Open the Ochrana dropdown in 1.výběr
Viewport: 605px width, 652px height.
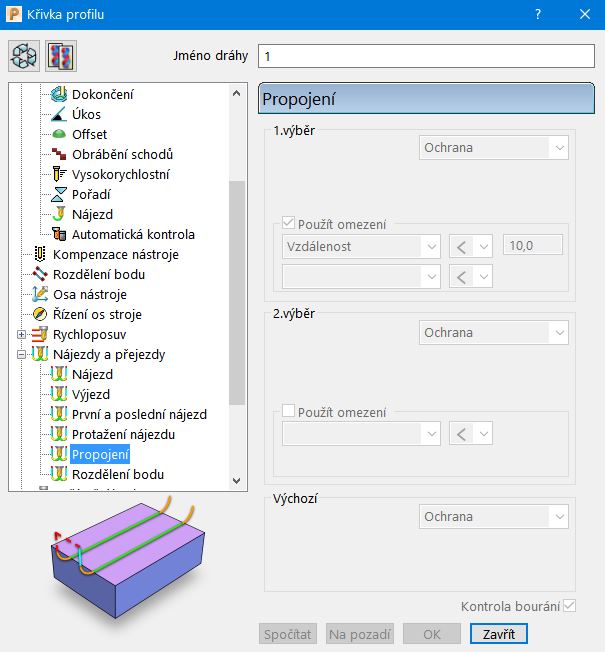[493, 148]
